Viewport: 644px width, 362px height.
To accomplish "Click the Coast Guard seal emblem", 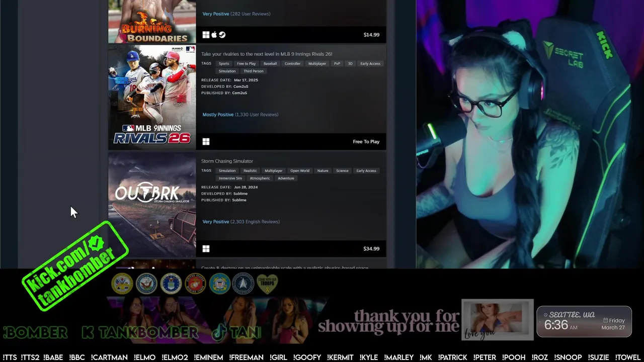I will tap(219, 284).
